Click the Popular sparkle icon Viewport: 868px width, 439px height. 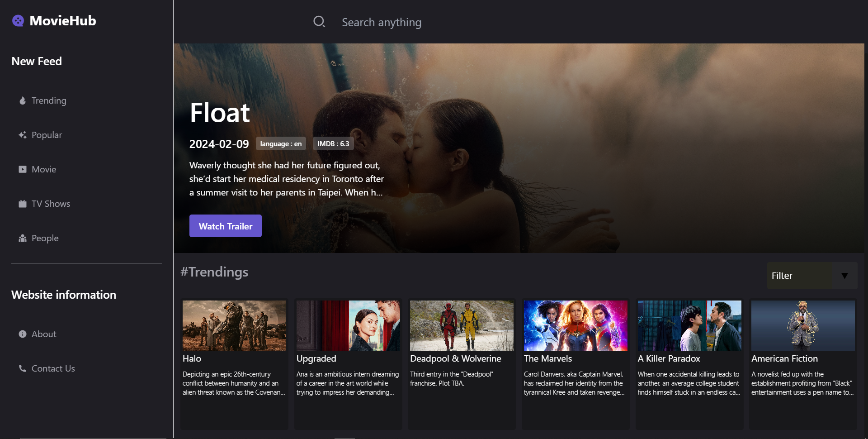[x=22, y=135]
